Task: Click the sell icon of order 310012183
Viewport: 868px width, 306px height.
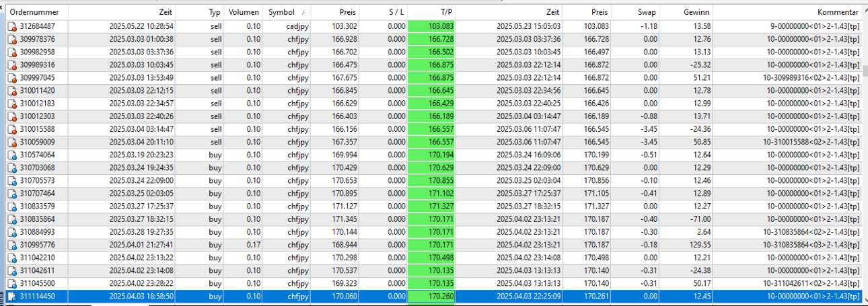Action: point(11,103)
